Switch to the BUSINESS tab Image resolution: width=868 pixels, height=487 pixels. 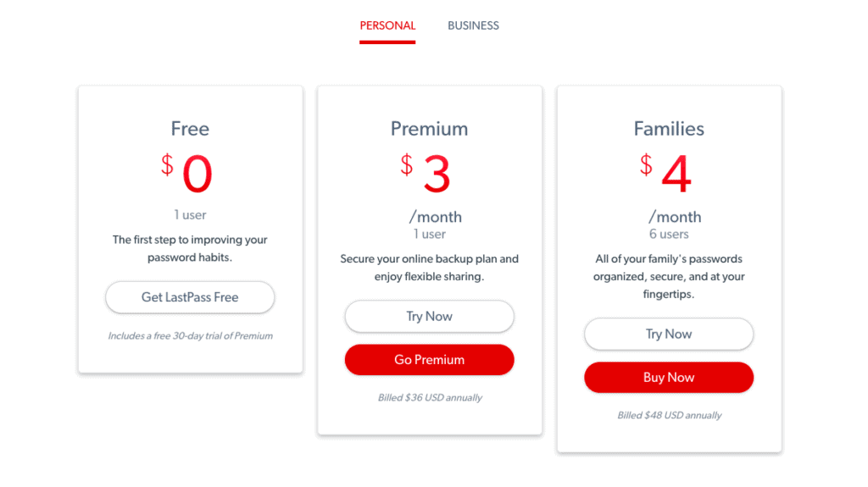(x=473, y=26)
